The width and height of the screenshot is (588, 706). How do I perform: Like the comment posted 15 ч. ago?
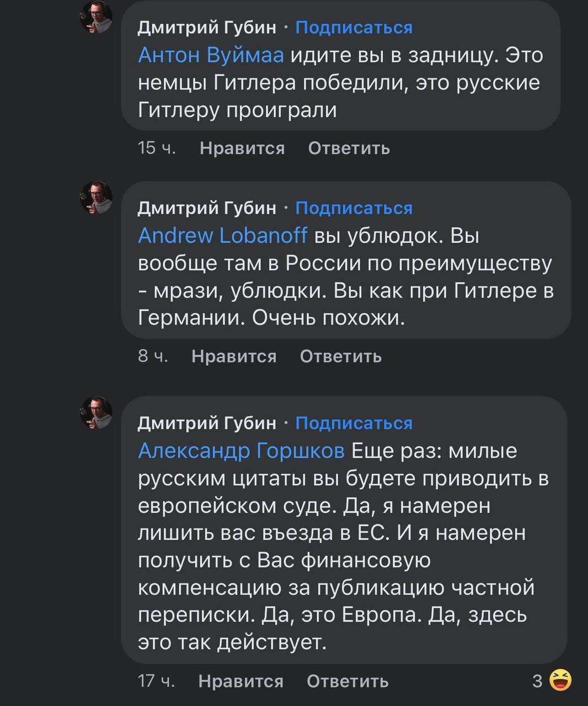(x=242, y=148)
